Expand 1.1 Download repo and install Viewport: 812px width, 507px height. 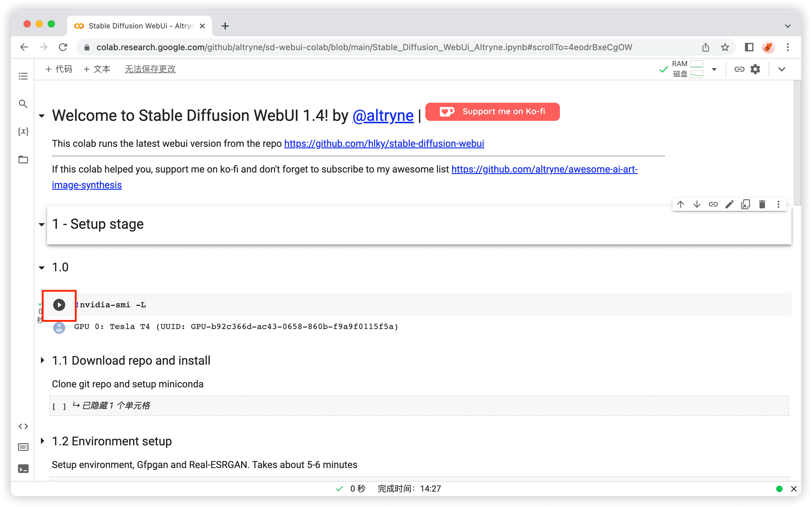point(42,360)
